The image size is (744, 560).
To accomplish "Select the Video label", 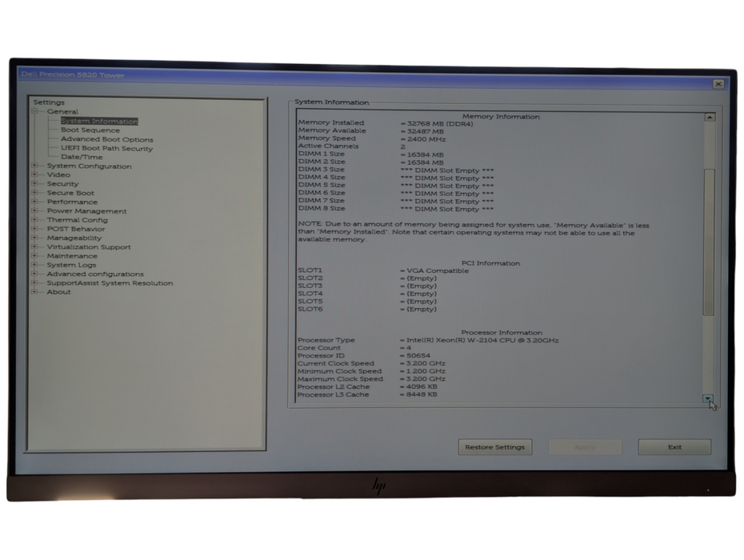I will point(58,174).
